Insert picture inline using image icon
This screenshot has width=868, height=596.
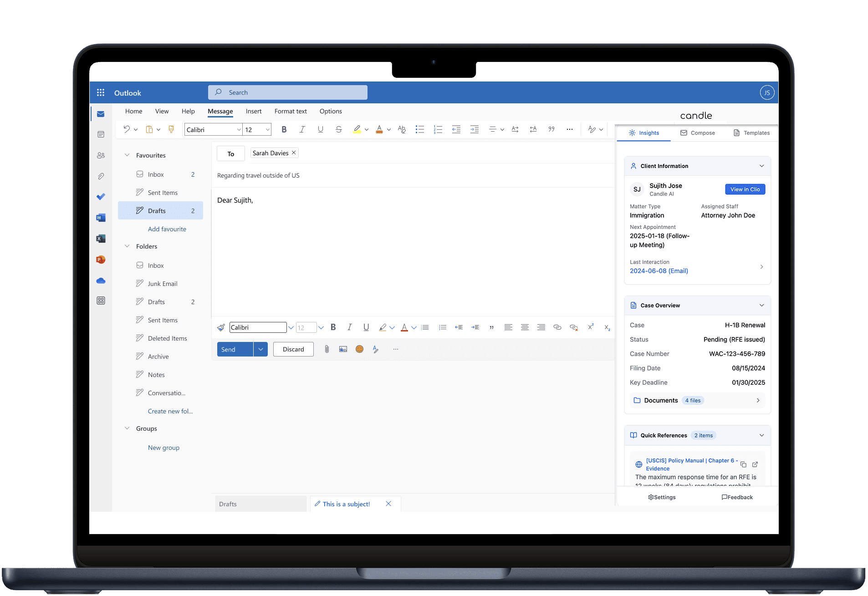pos(343,349)
